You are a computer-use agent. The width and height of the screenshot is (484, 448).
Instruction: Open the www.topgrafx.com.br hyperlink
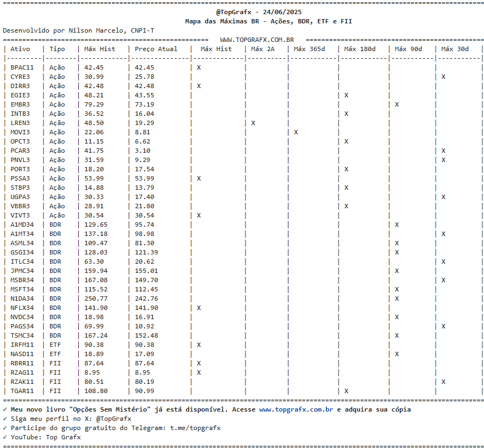click(296, 409)
